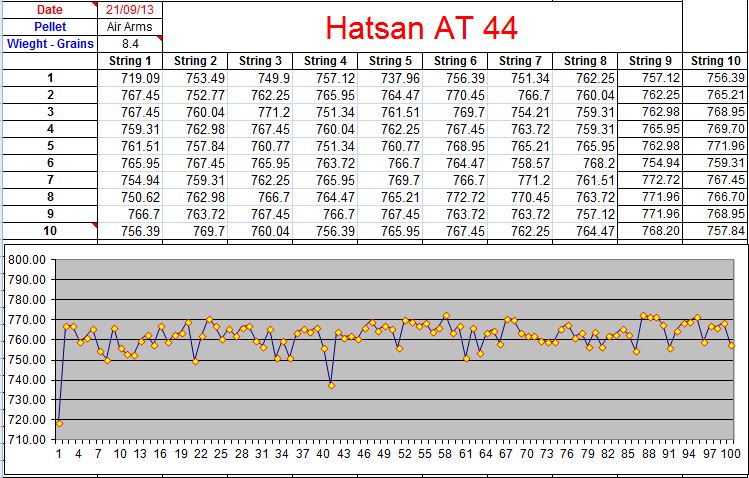
Task: Click 768.2 in String 8 column
Action: (585, 163)
